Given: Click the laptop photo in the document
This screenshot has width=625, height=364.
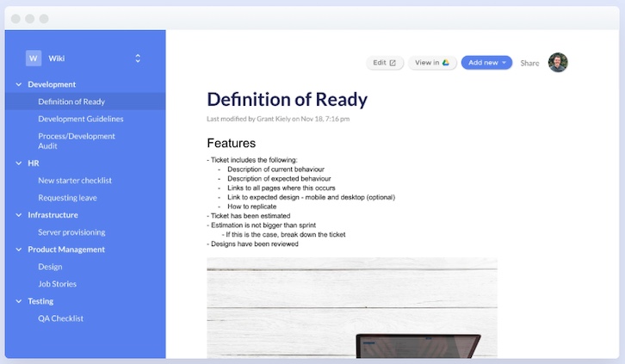Looking at the screenshot, I should 352,307.
